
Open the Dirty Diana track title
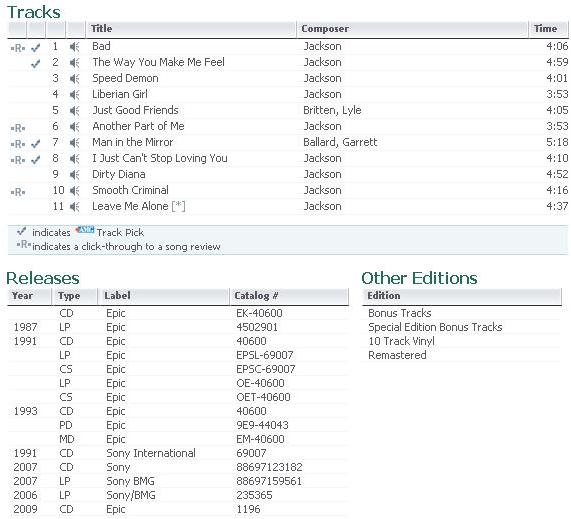point(119,174)
